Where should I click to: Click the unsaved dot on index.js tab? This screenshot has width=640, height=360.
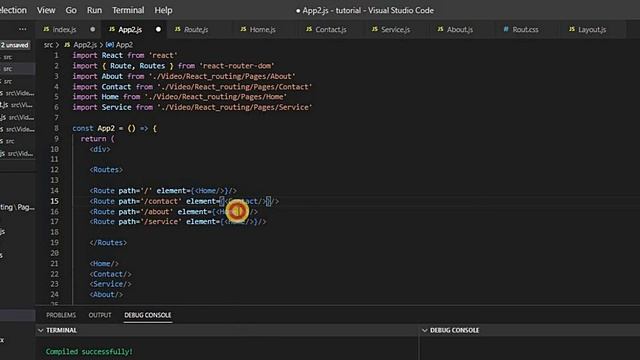click(93, 29)
